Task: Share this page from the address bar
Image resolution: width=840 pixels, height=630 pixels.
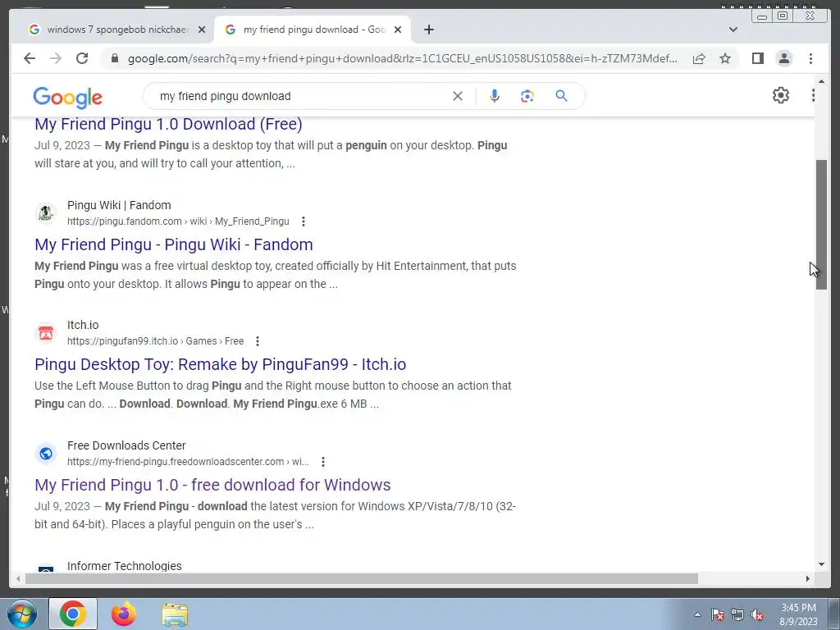Action: [x=699, y=58]
